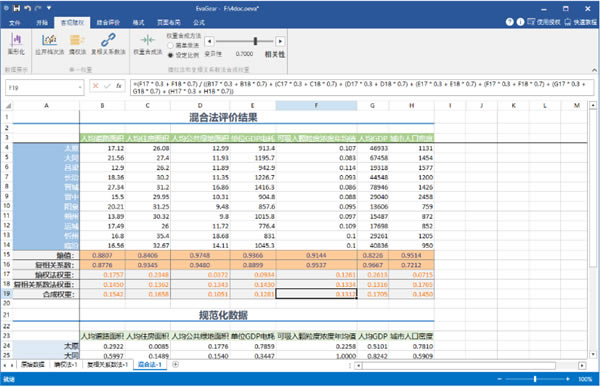
Task: Select the 简单乘法 radio button
Action: coord(170,45)
